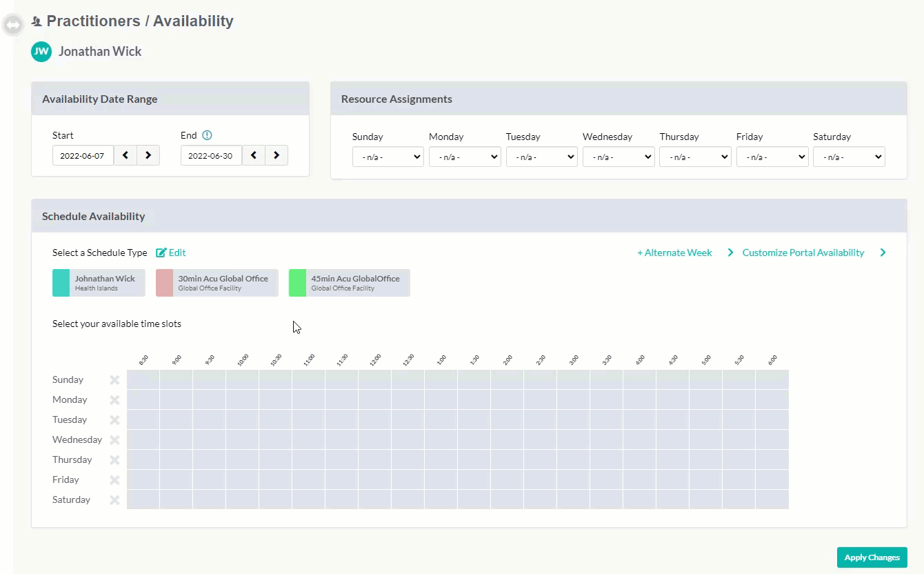Clear Tuesday availability with X icon
Screen dimensions: 924x574
114,419
